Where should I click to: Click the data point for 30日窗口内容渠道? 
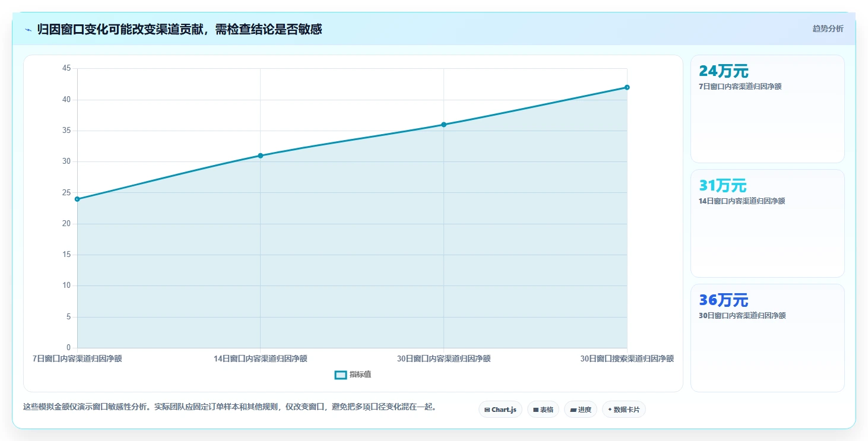(443, 125)
